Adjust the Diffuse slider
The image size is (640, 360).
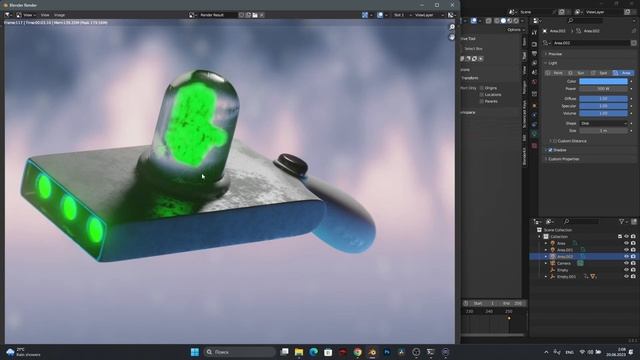tap(603, 98)
